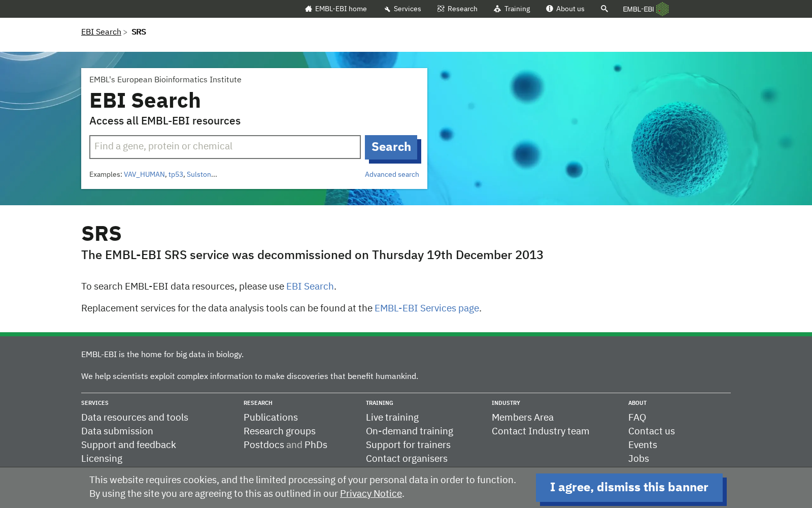Open Data resources and tools footer link
The width and height of the screenshot is (812, 508).
click(x=134, y=418)
